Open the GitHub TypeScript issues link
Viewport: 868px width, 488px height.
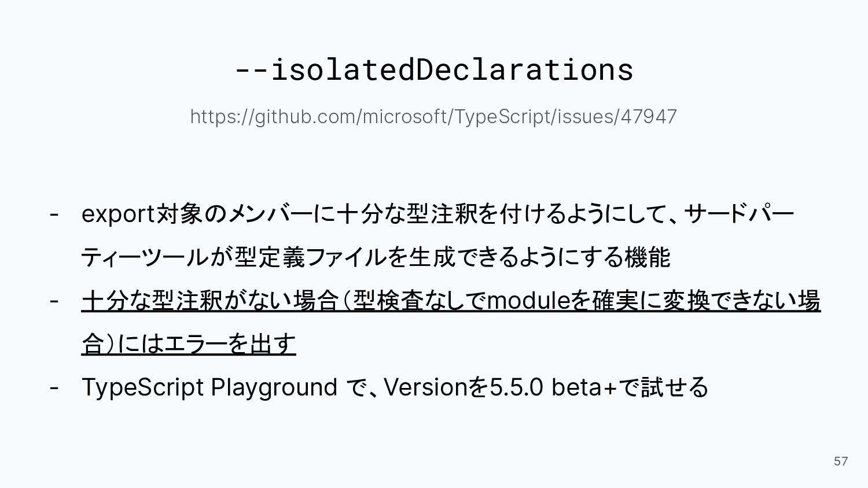pos(433,117)
